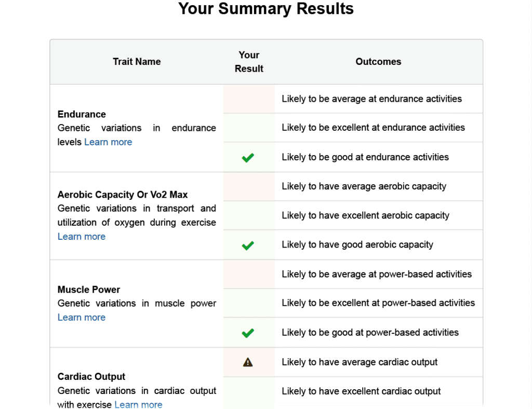Screen dimensions: 532x409
Task: Click the warning triangle for average cardiac output
Action: [248, 362]
